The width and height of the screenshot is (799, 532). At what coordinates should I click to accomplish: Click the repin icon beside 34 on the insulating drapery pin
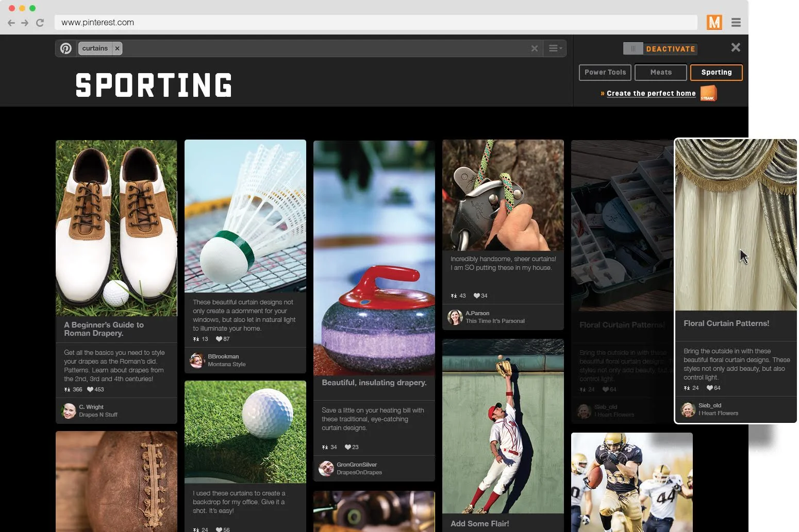(325, 448)
